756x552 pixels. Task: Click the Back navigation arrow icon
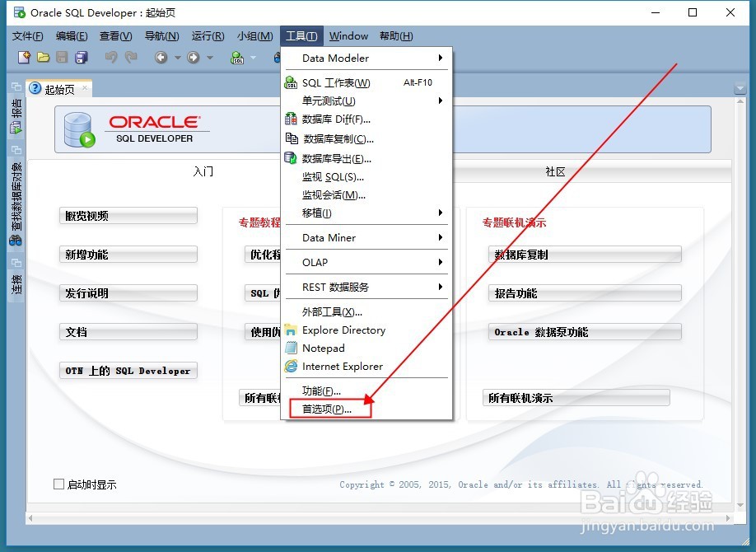[161, 58]
